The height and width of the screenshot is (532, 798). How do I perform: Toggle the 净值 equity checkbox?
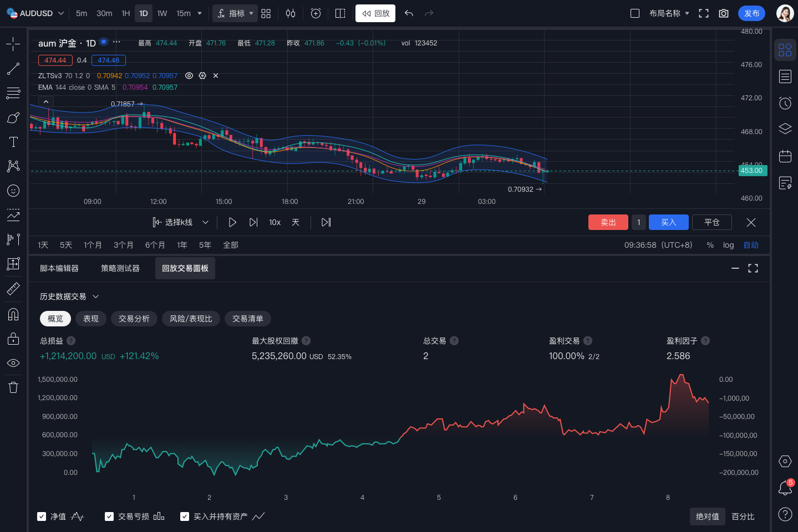[42, 516]
